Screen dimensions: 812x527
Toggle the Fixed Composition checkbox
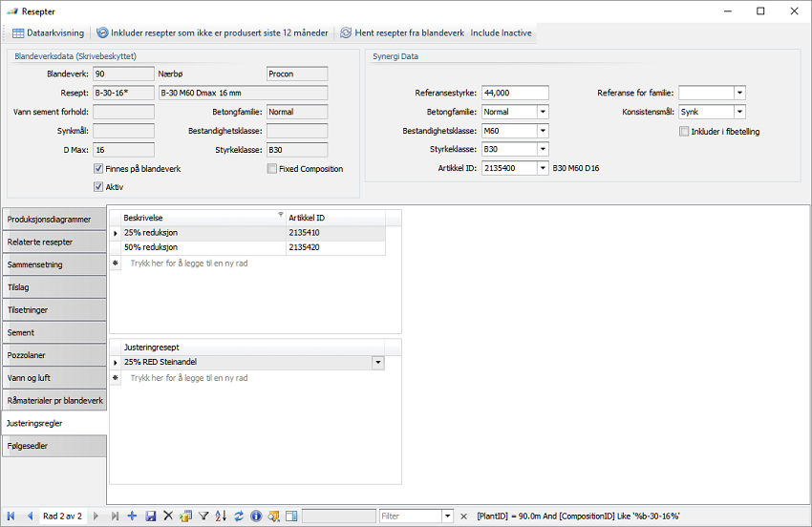272,169
